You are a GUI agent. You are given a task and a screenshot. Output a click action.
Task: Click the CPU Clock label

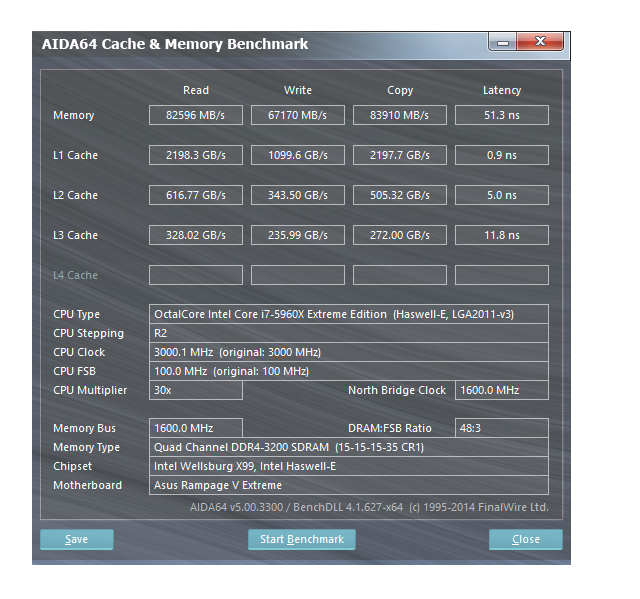click(79, 352)
